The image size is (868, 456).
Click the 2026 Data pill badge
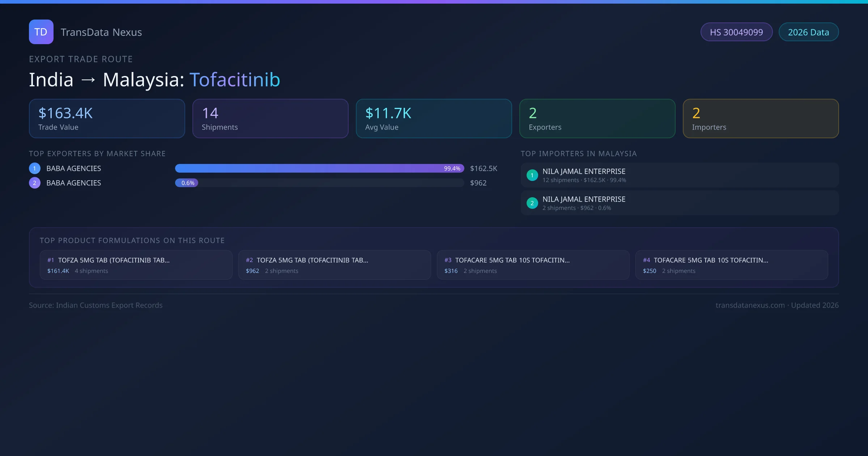pos(808,32)
